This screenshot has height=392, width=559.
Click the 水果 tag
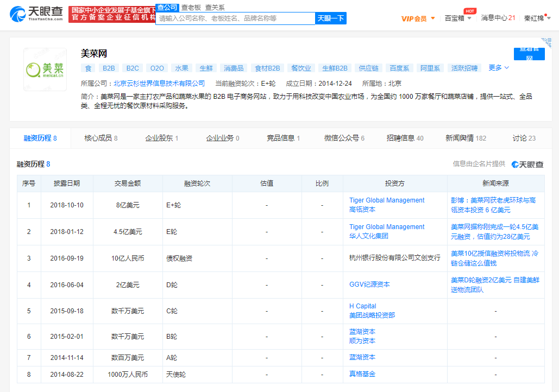tap(182, 68)
